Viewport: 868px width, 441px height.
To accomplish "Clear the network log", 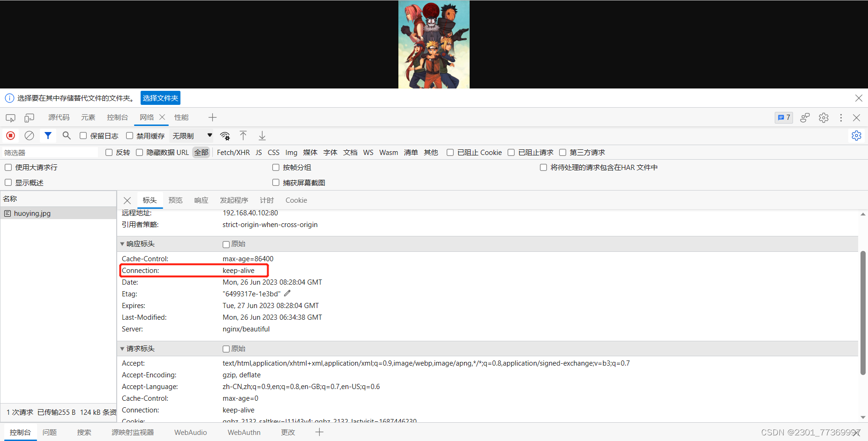I will tap(29, 136).
